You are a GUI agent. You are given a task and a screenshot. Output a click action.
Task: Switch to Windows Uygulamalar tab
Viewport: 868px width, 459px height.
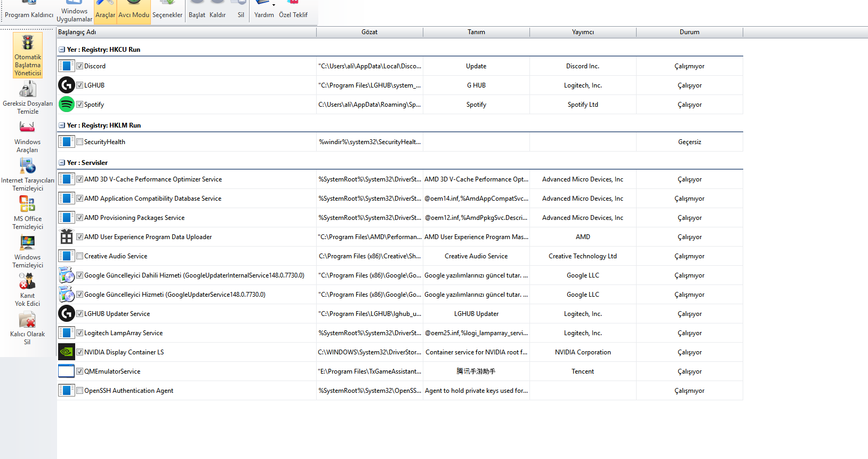[x=75, y=12]
